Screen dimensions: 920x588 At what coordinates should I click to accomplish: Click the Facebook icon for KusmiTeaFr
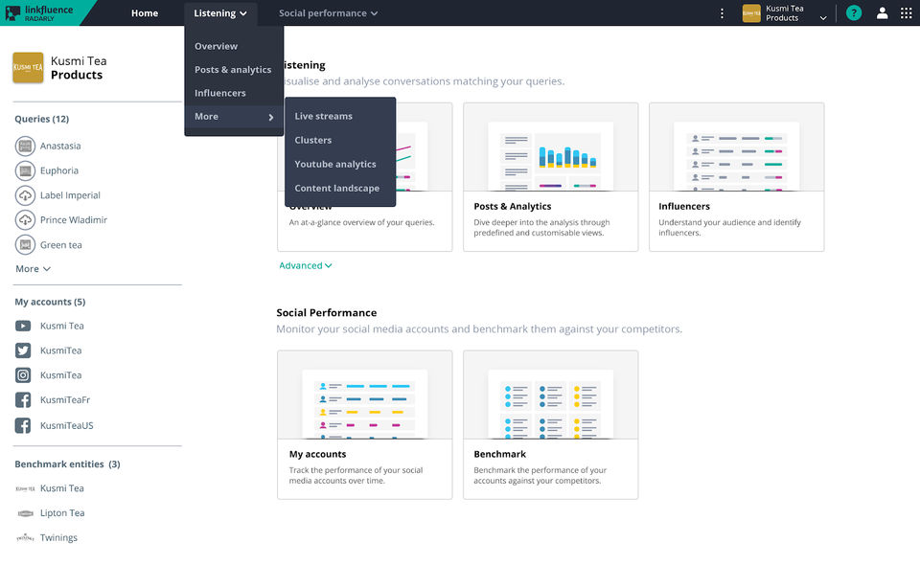(x=23, y=399)
